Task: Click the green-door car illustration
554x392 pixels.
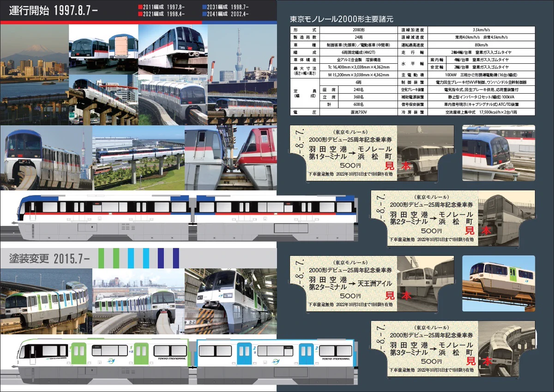Action: tap(103, 361)
